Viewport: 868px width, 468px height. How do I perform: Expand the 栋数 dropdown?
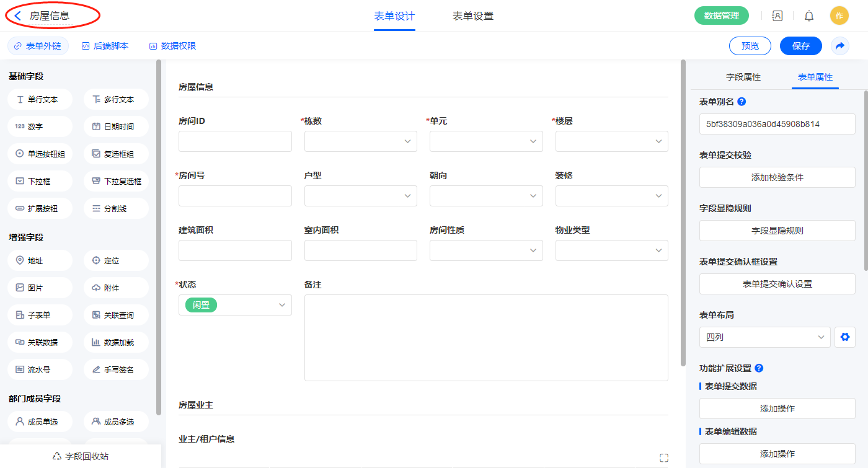(x=360, y=141)
